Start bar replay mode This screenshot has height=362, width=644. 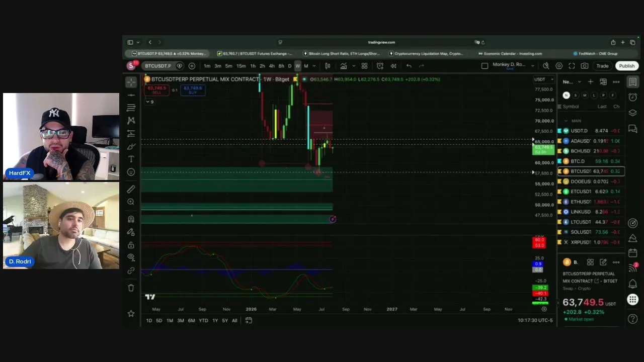(x=393, y=66)
